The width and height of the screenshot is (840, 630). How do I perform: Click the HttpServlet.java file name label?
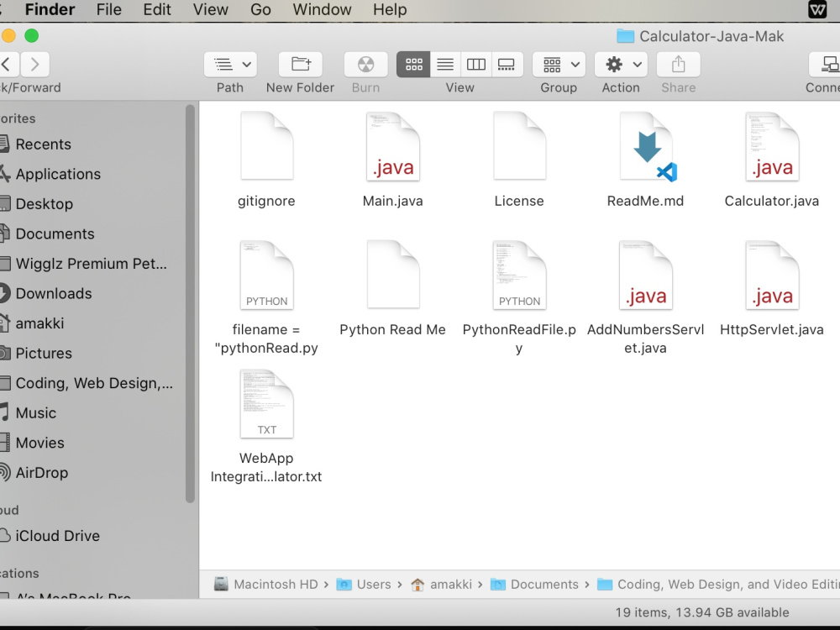tap(771, 329)
